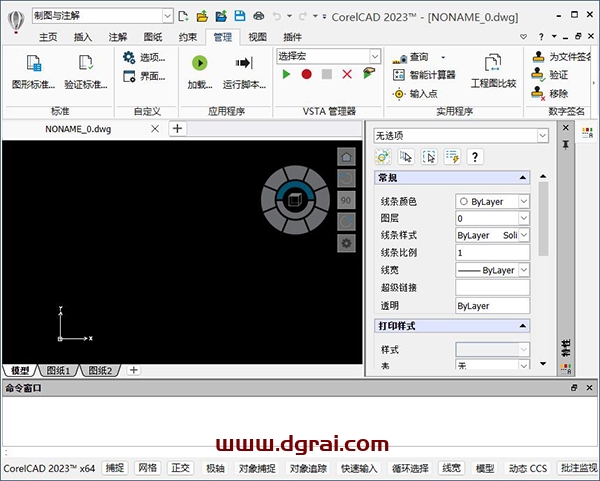The width and height of the screenshot is (600, 481).
Task: Open the 图纸1 sheet tab
Action: tap(58, 370)
